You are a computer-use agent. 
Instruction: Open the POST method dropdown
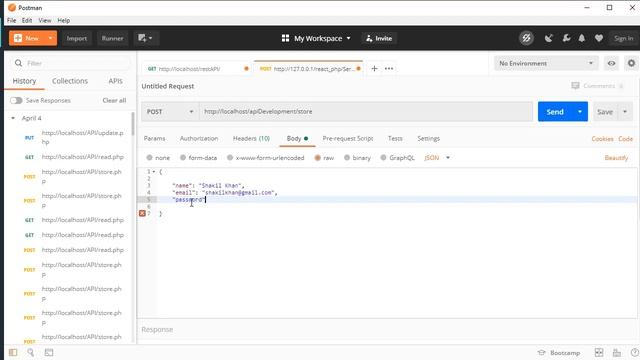pos(170,111)
